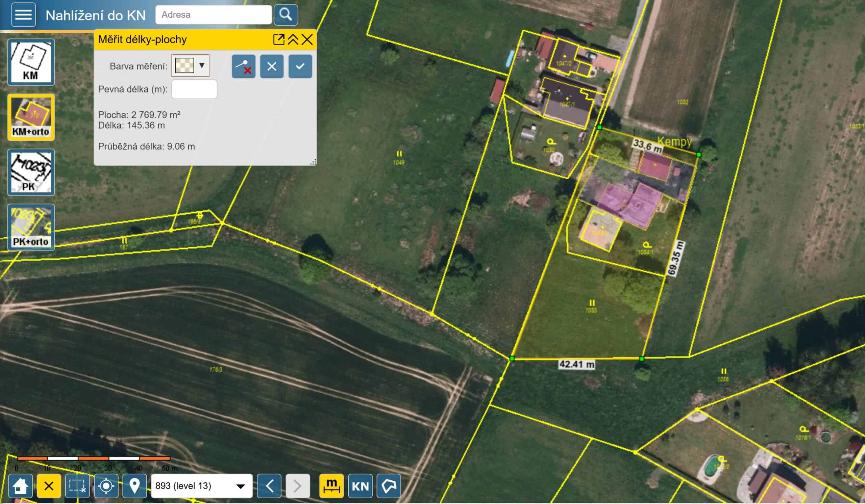Confirm measurement with checkmark button

300,66
